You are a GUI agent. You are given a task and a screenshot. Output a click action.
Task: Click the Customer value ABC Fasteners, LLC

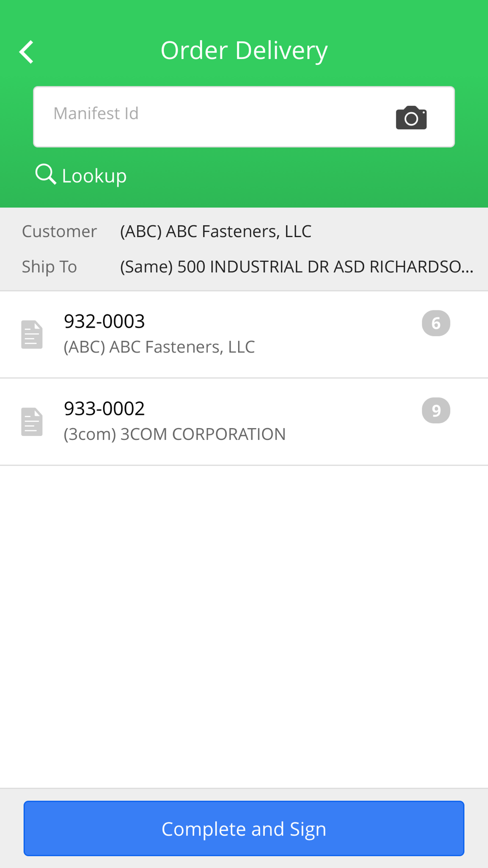coord(216,231)
